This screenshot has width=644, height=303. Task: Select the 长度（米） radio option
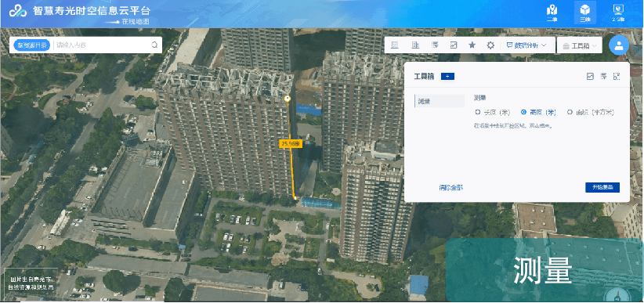click(x=492, y=112)
